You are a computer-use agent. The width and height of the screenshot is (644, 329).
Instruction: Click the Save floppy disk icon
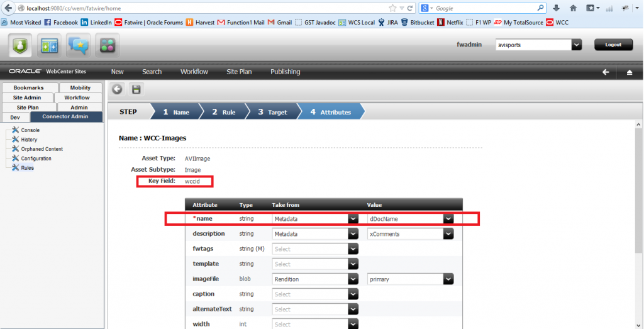click(135, 89)
